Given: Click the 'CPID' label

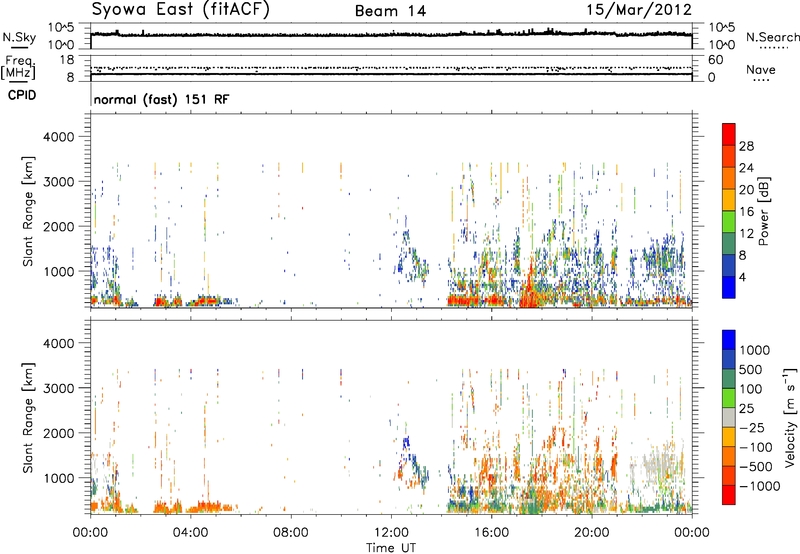Looking at the screenshot, I should coord(22,95).
